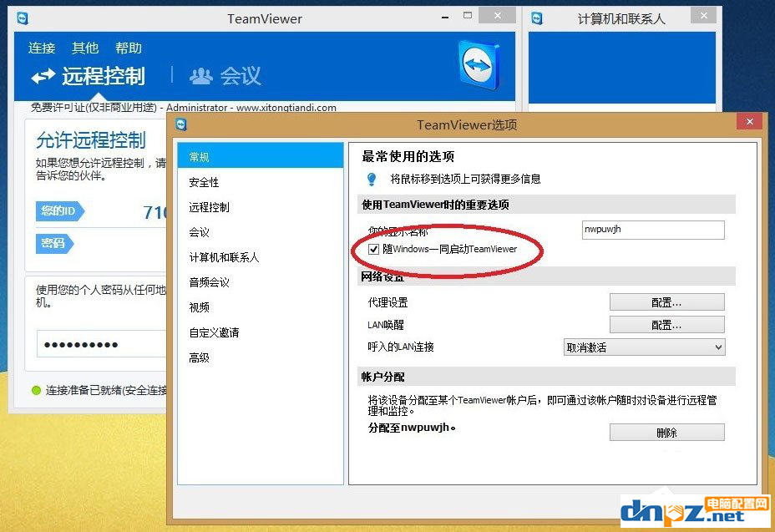
Task: Click the 删除 account assignment button
Action: point(666,433)
